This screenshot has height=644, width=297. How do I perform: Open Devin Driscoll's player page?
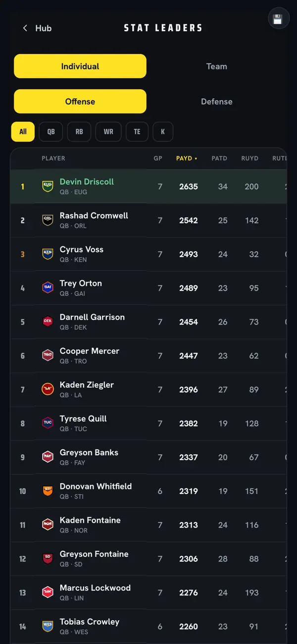pyautogui.click(x=87, y=182)
